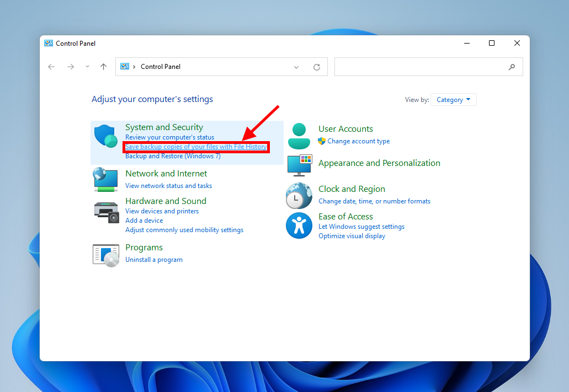This screenshot has height=392, width=569.
Task: Click the Clock and Region globe-clock icon
Action: click(x=299, y=196)
